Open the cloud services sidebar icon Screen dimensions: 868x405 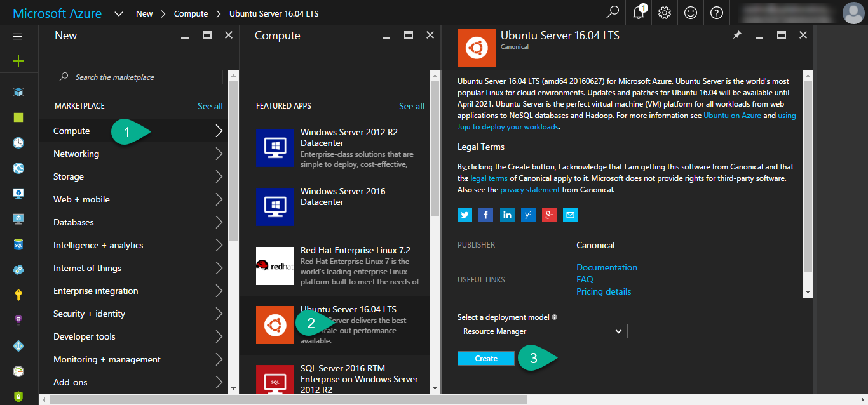(18, 270)
